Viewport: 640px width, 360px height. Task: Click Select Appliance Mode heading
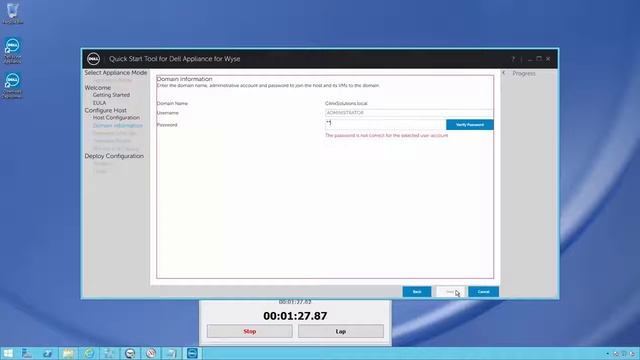[x=116, y=73]
